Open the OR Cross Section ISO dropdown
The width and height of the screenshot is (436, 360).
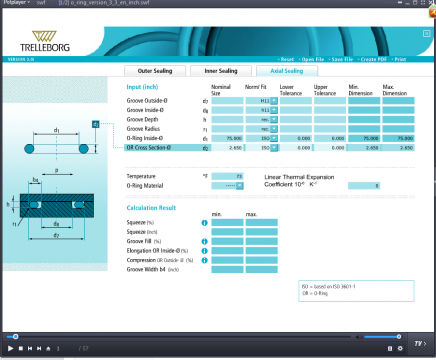pos(274,148)
